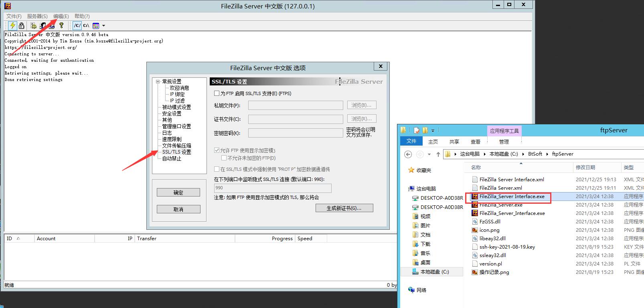Image resolution: width=644 pixels, height=308 pixels.
Task: Collapse the 常规设置 tree node
Action: click(158, 81)
